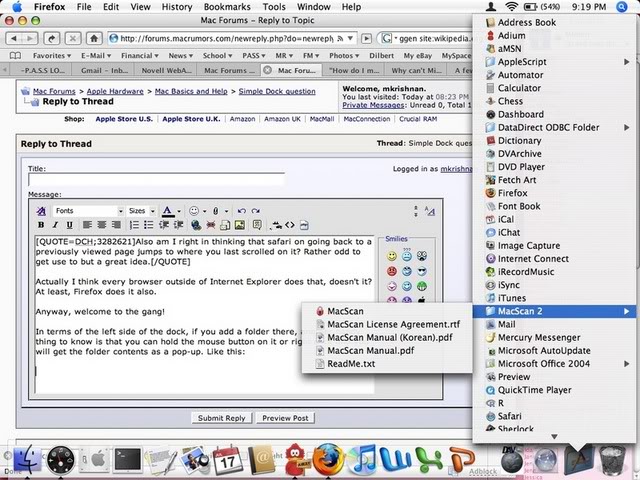Viewport: 640px width, 480px height.
Task: Expand the Favorites bookmarks folder
Action: coord(52,56)
